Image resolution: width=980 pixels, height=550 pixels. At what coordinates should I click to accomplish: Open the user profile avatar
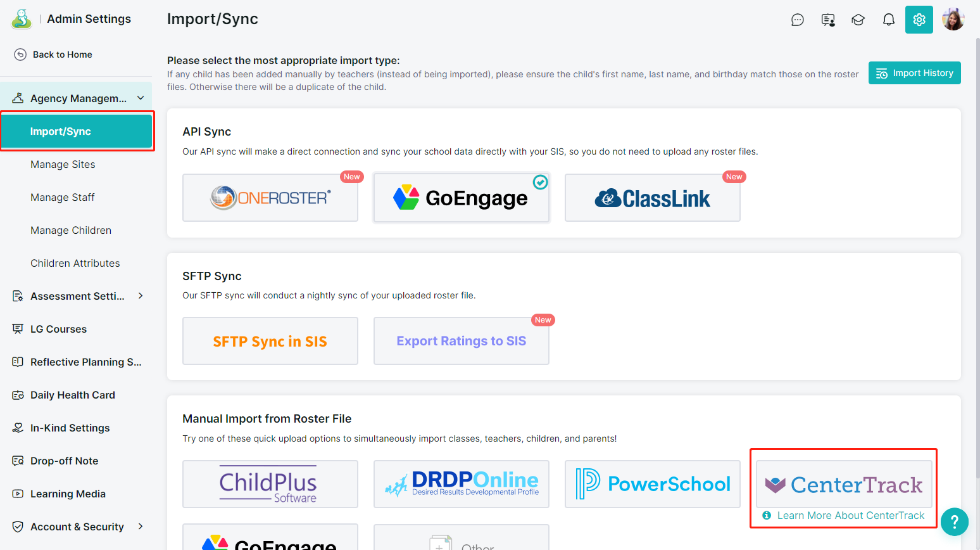tap(953, 19)
